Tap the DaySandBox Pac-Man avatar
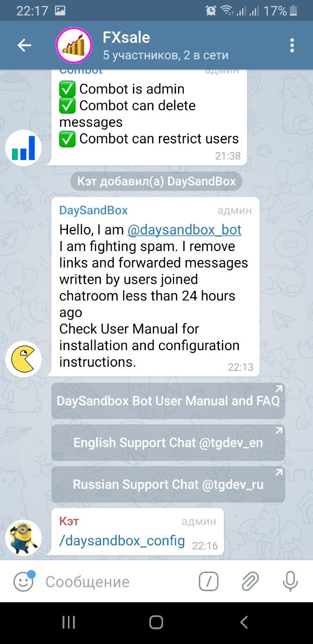 24,359
